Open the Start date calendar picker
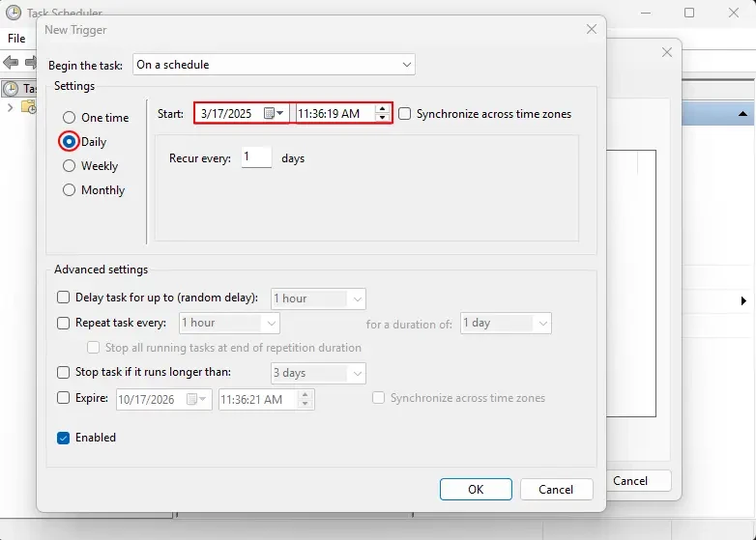 tap(274, 113)
